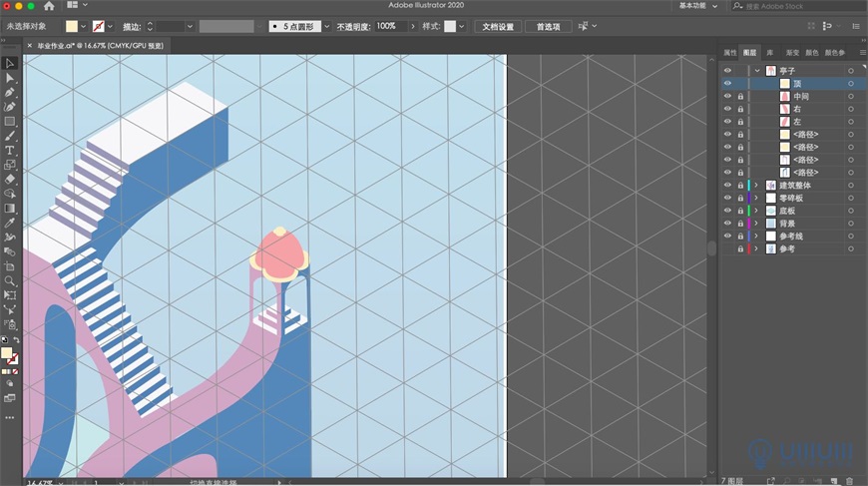
Task: Switch to the 渐变 panel tab
Action: point(792,53)
